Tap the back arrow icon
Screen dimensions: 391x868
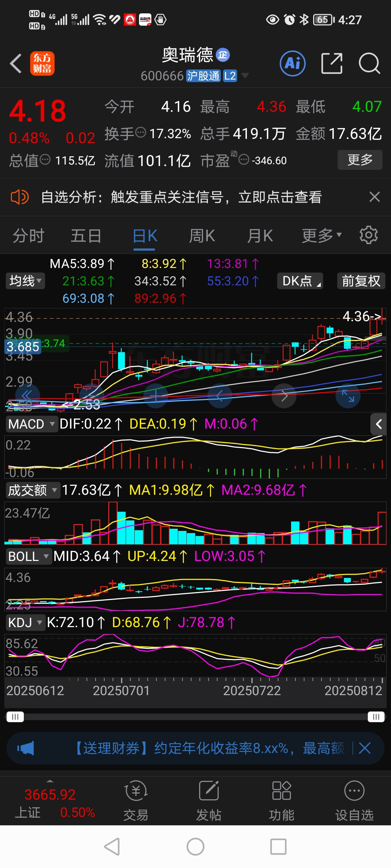click(16, 63)
